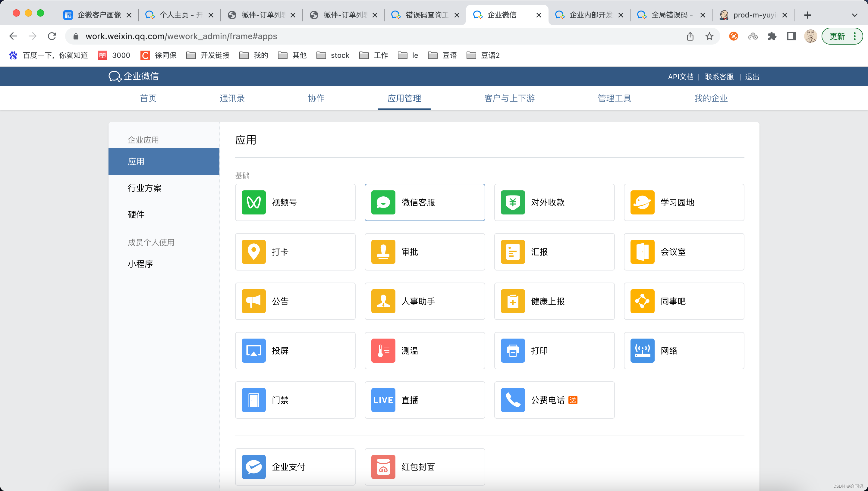Screen dimensions: 868x491
Task: Click the 退出 logout link
Action: [x=752, y=77]
